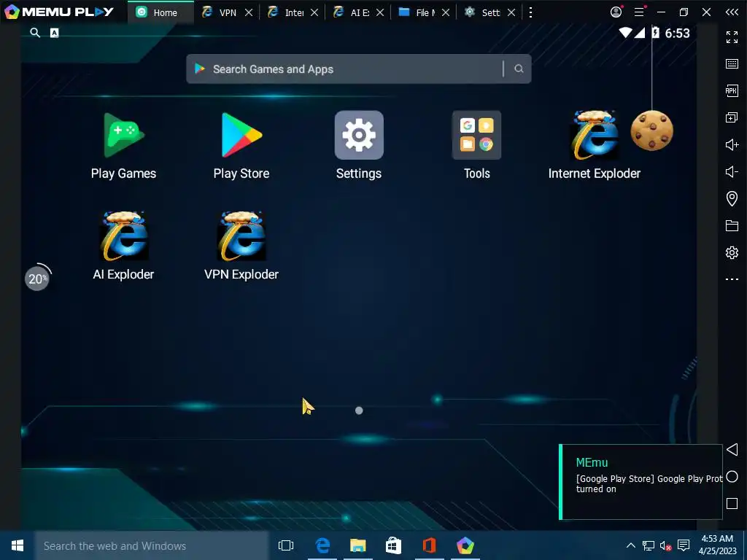
Task: Click Search the web and Windows box
Action: pos(152,545)
